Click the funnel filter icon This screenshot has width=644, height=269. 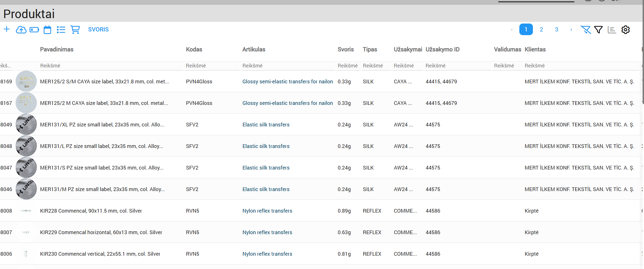pos(598,29)
